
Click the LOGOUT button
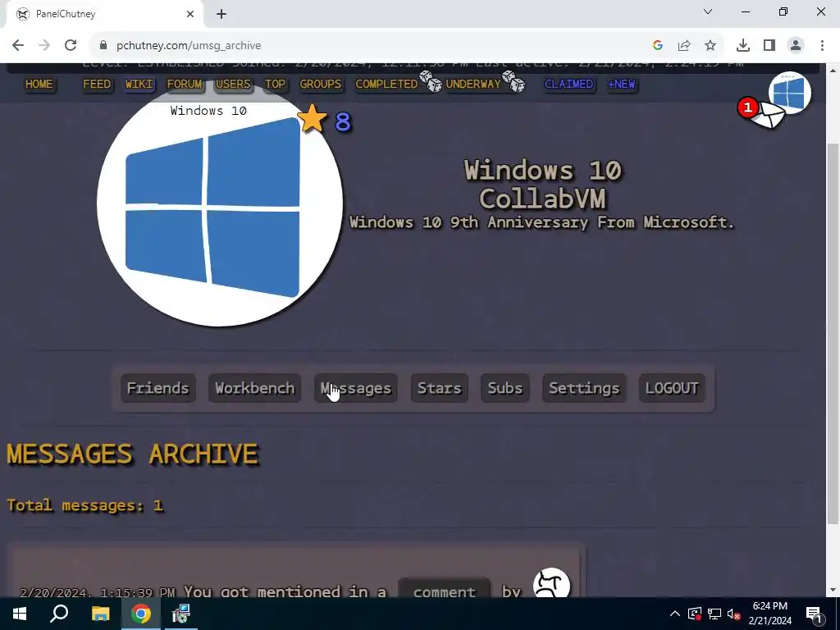[672, 388]
